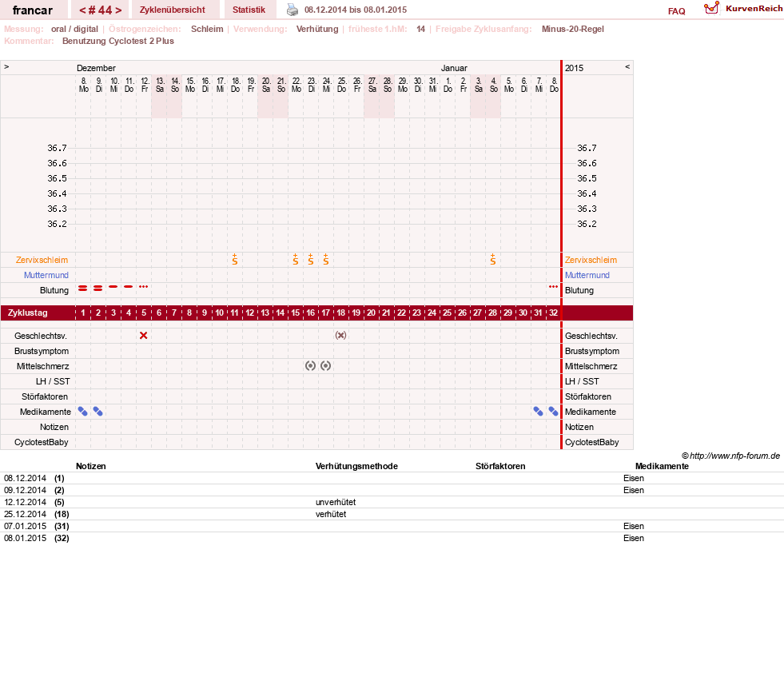Click the left chart arrow '>'

tap(6, 66)
